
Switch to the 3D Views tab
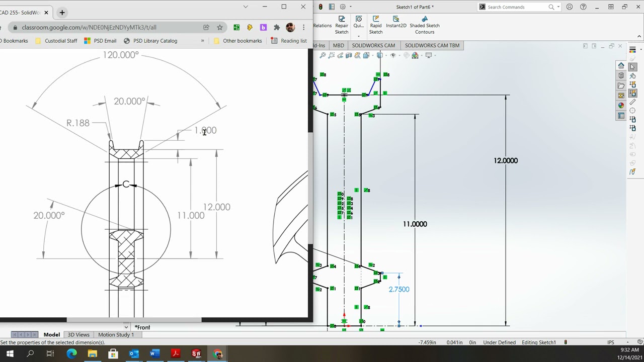point(78,335)
